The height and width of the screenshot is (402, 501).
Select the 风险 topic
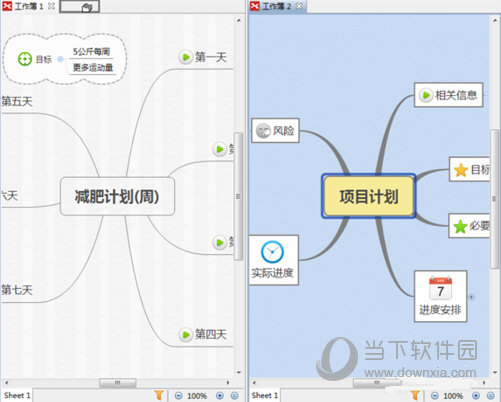point(275,130)
